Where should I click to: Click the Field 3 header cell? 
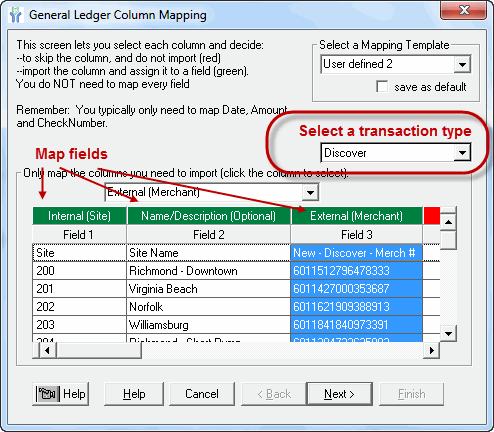356,235
